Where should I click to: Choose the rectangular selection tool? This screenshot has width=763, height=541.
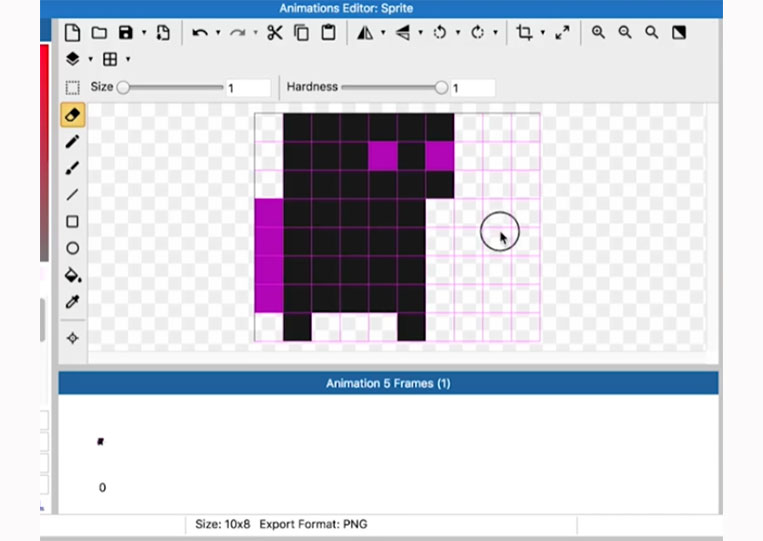click(x=73, y=88)
